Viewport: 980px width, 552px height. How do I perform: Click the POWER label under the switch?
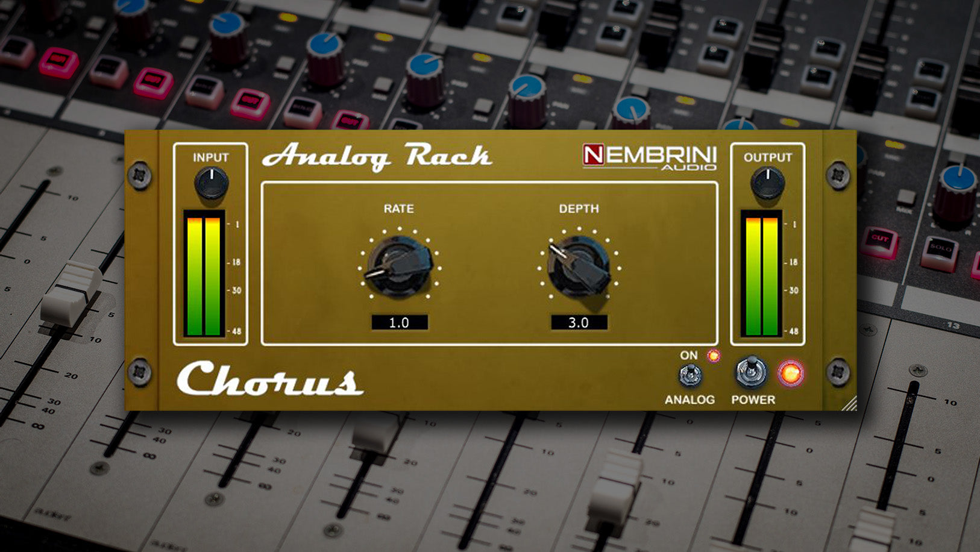(753, 400)
